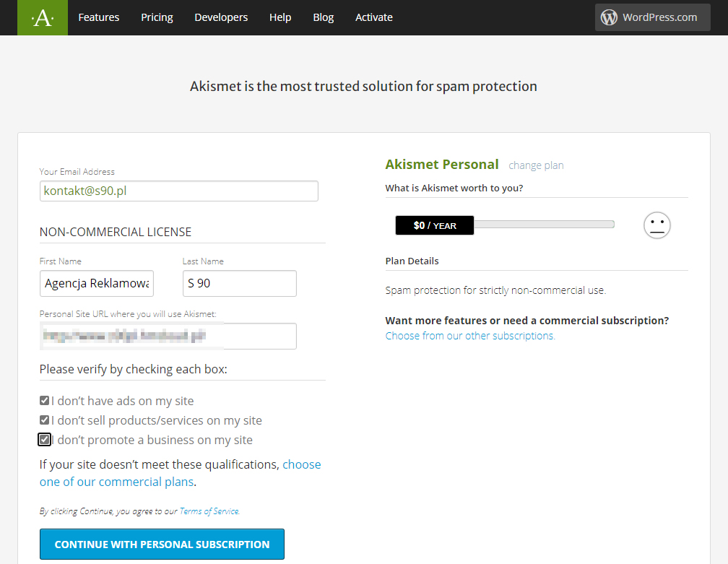Open the Developers section

pos(221,17)
